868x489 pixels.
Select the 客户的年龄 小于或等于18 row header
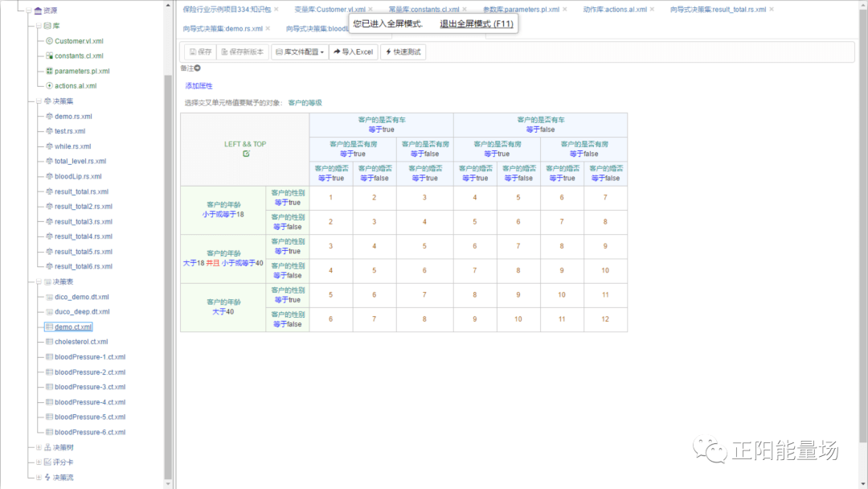223,210
